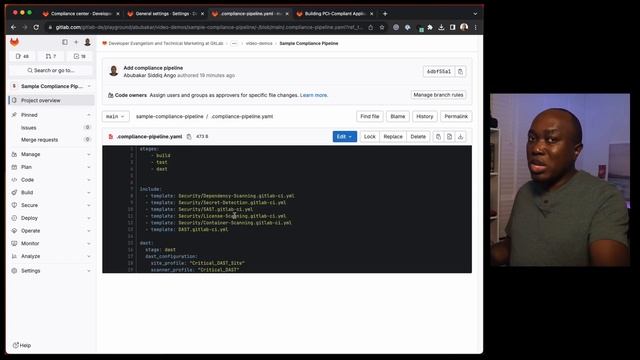
Task: Click Manage branch rules button
Action: (438, 95)
